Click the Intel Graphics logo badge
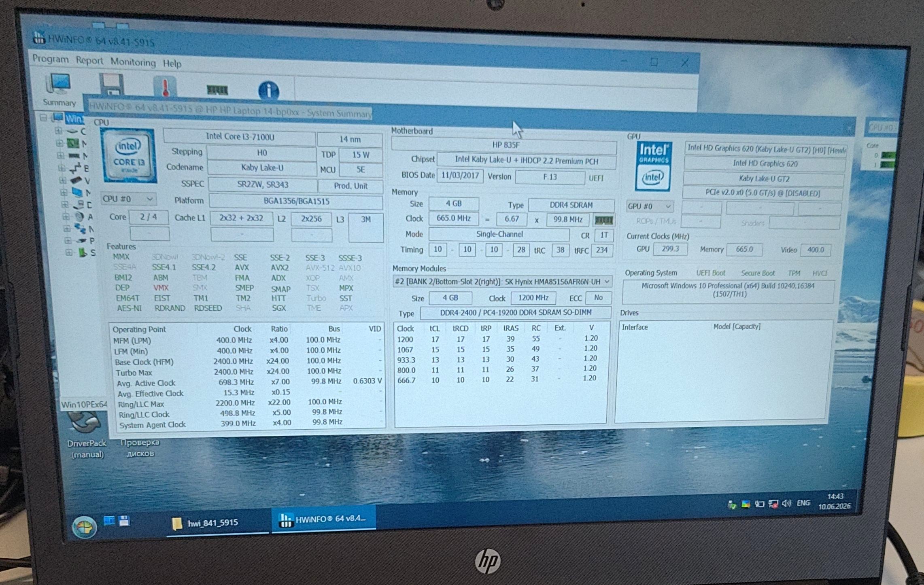924x585 pixels. pyautogui.click(x=653, y=166)
